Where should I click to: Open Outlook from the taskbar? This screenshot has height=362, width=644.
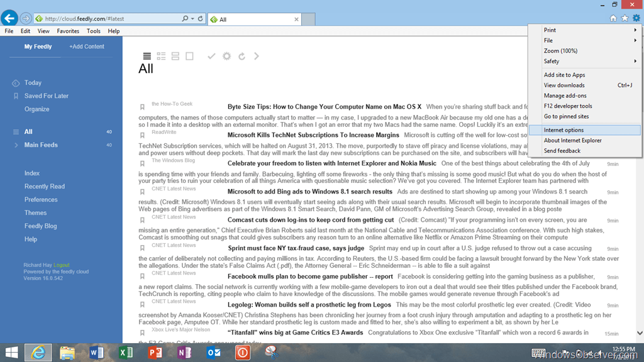213,353
